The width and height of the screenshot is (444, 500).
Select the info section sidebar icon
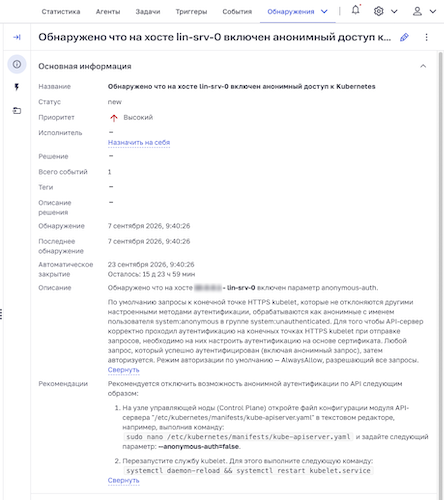tap(17, 64)
